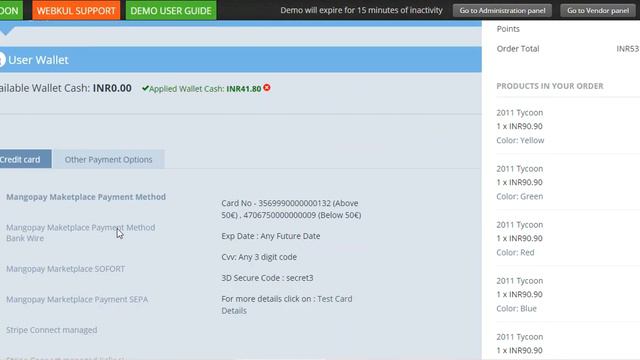The width and height of the screenshot is (640, 360).
Task: Click the Points label in order summary
Action: 508,29
